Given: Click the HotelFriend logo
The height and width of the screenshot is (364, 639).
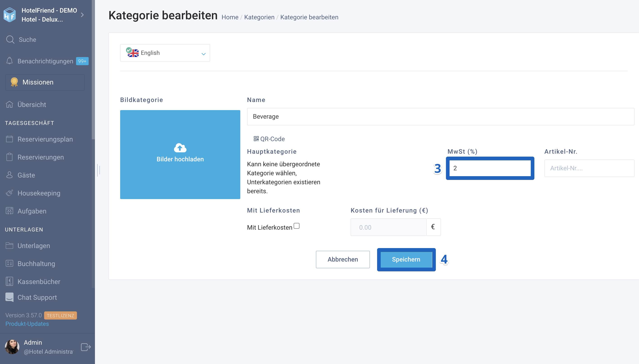Looking at the screenshot, I should 10,15.
